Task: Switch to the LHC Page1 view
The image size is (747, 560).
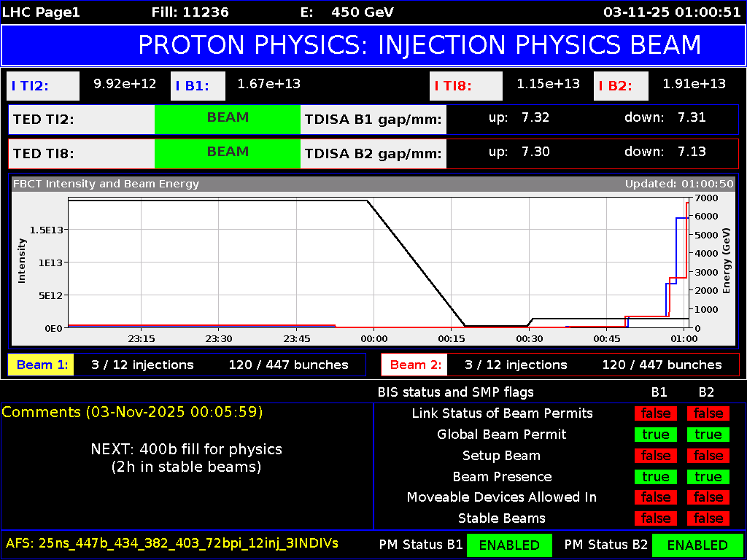Action: pyautogui.click(x=40, y=12)
